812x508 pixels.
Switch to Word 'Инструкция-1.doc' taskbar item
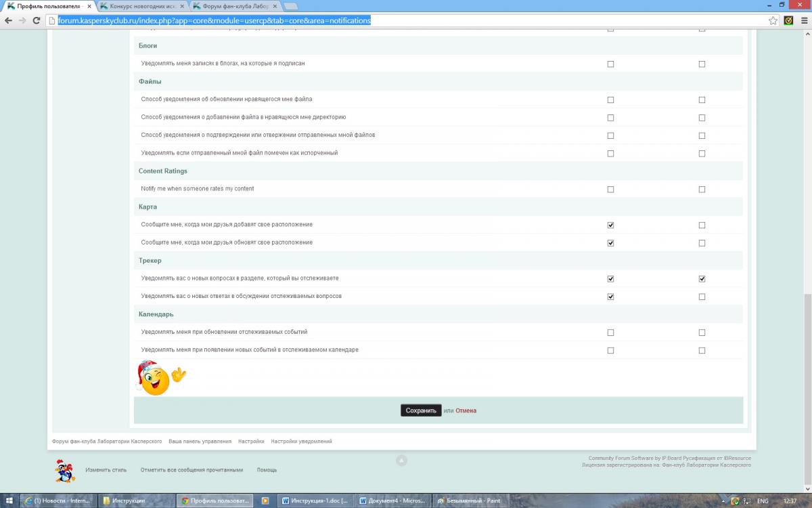tap(316, 501)
